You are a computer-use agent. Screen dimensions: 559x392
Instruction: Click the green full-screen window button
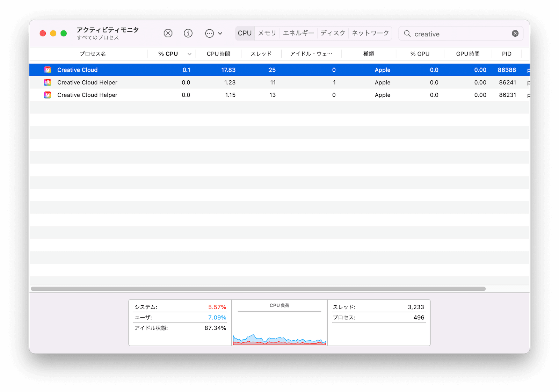pos(64,33)
